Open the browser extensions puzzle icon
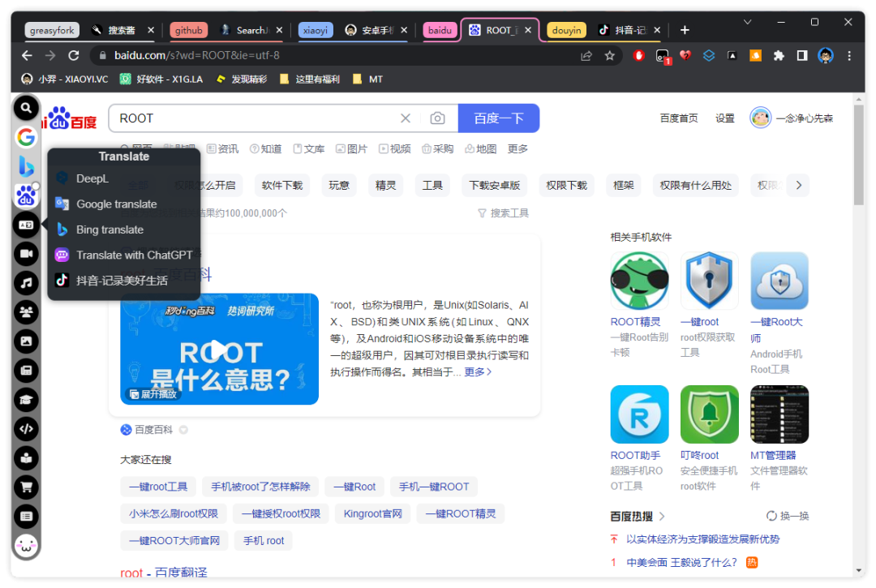Image resolution: width=876 pixels, height=588 pixels. tap(779, 56)
